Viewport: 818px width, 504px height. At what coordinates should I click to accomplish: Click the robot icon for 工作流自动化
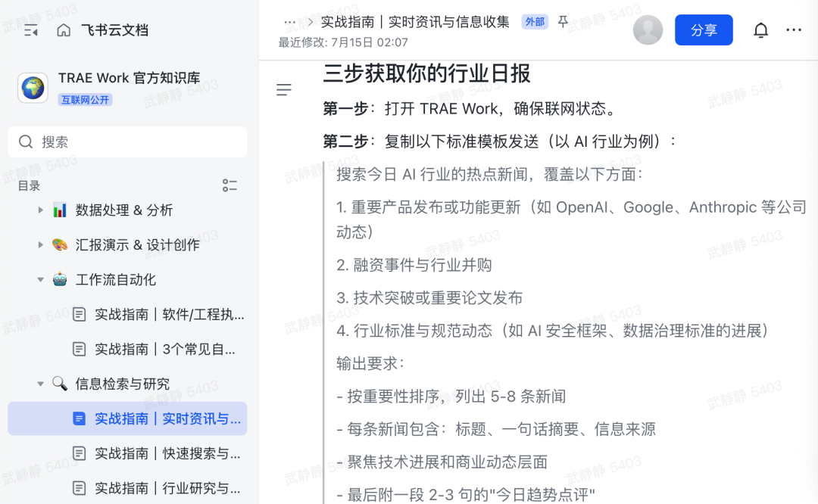[x=60, y=280]
